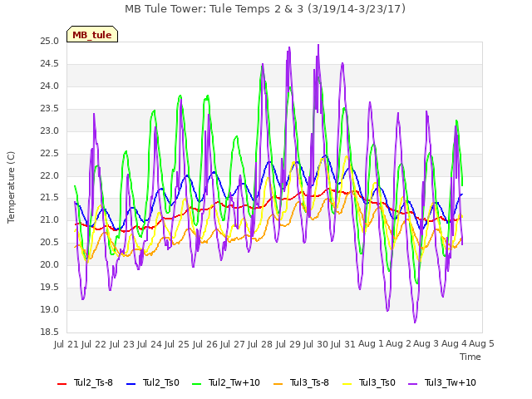
Task: Click the 18.5 y-axis tick label
Action: point(50,332)
